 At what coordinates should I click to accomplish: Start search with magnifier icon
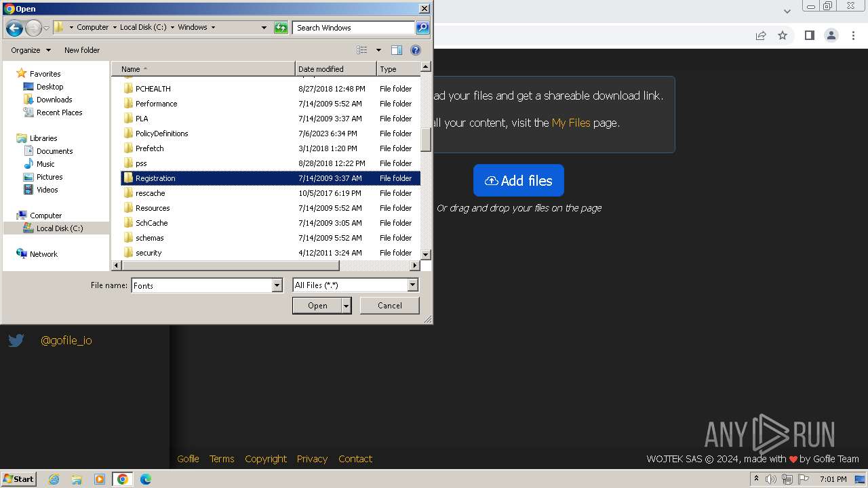pyautogui.click(x=422, y=28)
